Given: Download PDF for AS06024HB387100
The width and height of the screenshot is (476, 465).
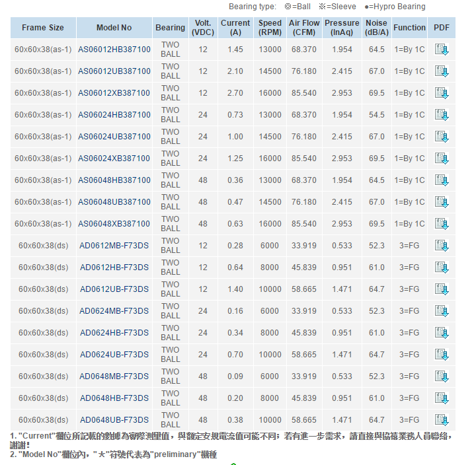Looking at the screenshot, I should click(442, 115).
